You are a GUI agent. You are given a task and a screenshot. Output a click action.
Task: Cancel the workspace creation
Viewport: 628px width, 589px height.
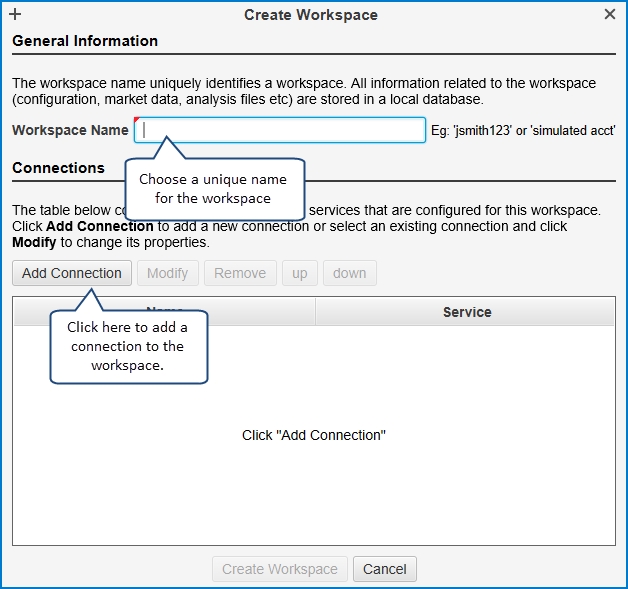[385, 569]
